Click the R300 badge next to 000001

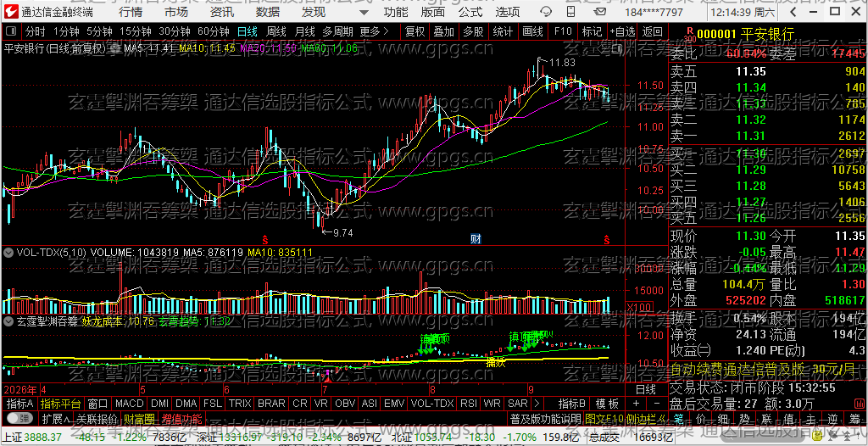click(x=690, y=35)
